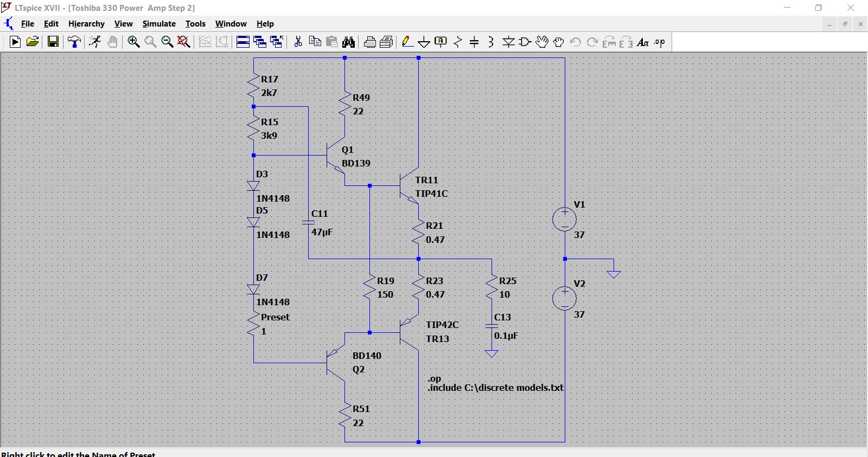The image size is (868, 457).
Task: Copy with the duplicate pages icon
Action: (315, 42)
